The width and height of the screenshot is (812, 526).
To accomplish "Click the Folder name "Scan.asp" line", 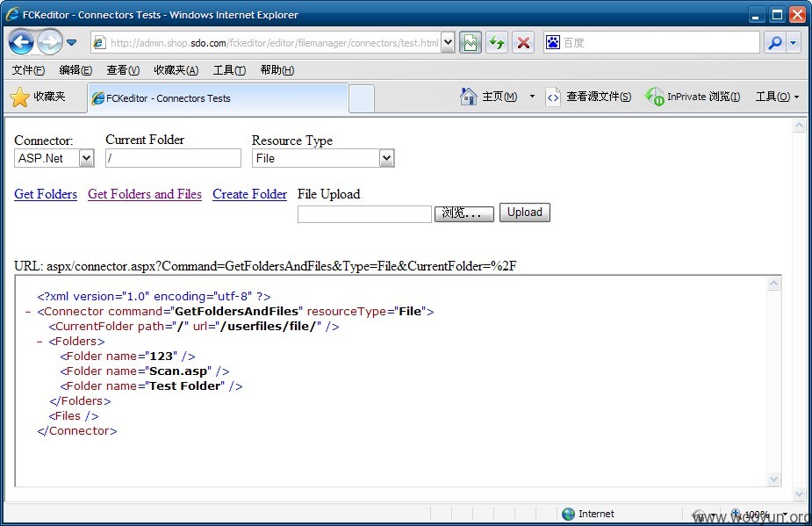I will (x=145, y=371).
